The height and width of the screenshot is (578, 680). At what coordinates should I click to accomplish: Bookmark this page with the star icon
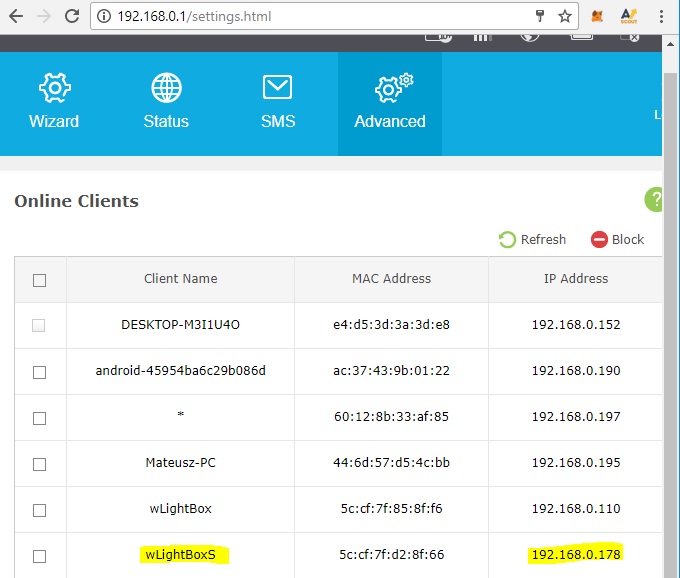[565, 16]
